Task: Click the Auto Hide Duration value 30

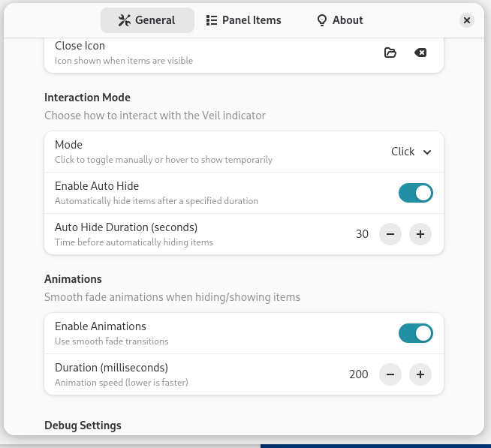Action: click(362, 234)
